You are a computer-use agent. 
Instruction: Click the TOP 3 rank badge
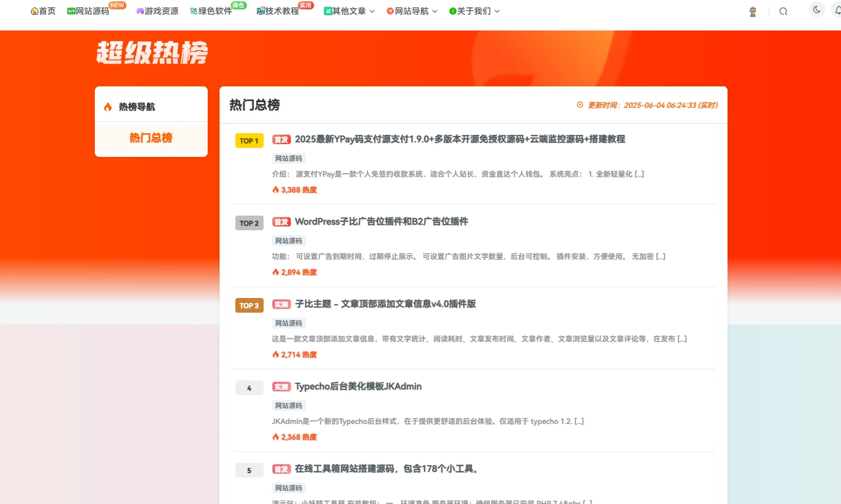249,305
